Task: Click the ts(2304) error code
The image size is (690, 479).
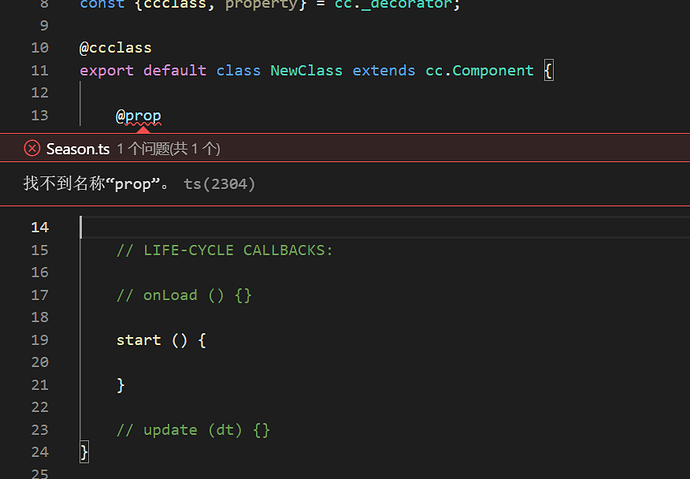Action: (x=219, y=184)
